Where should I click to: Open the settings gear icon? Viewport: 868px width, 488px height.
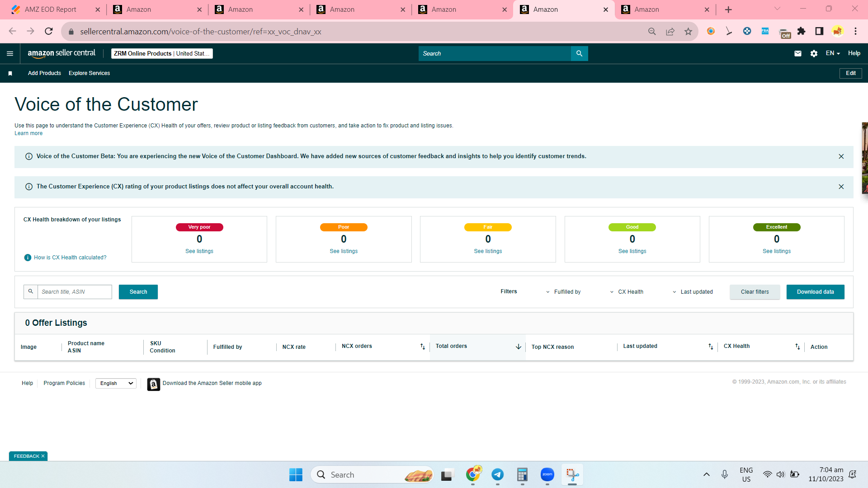click(x=814, y=53)
